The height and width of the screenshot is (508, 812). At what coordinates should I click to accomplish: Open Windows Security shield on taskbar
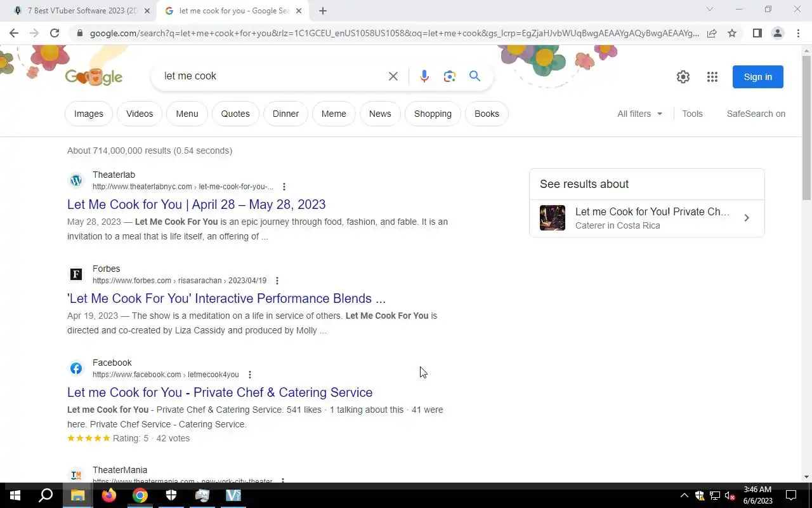[x=171, y=495]
